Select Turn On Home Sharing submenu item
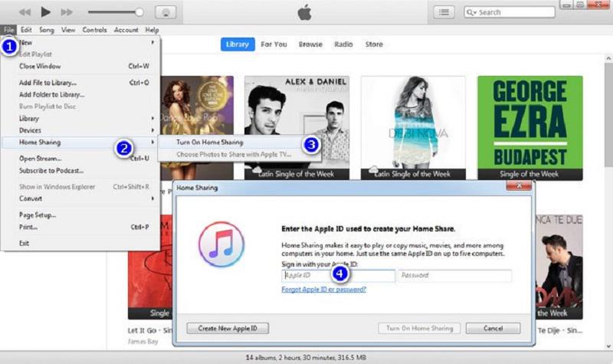613x364 pixels. coord(209,143)
